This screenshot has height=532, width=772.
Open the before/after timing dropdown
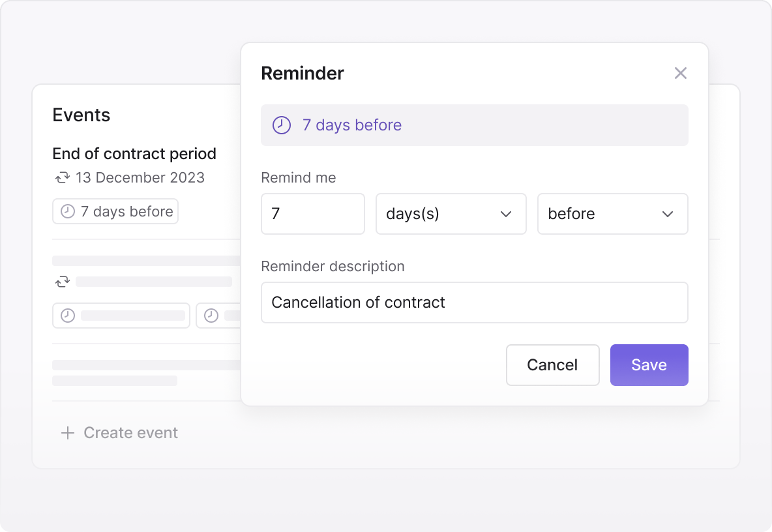click(612, 214)
